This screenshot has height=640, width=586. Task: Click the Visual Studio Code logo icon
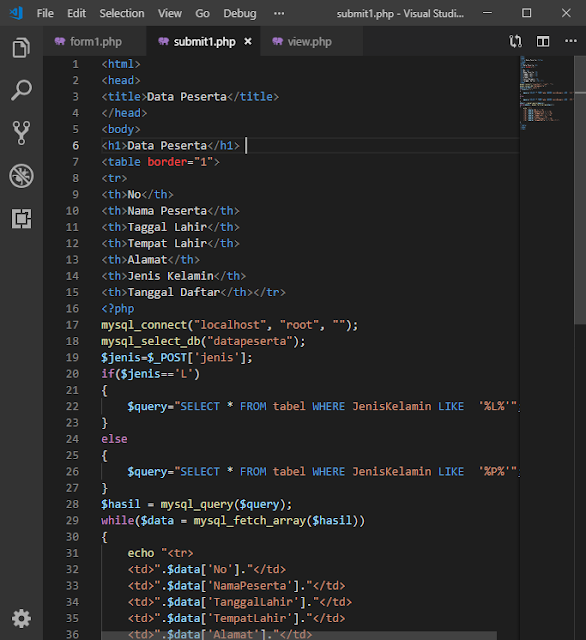(16, 13)
